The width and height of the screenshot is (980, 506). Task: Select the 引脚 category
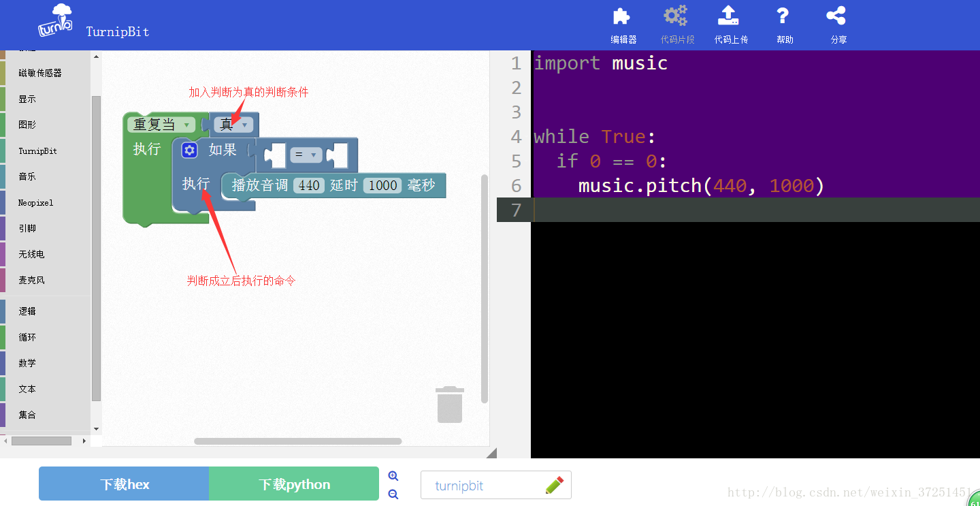pos(45,228)
